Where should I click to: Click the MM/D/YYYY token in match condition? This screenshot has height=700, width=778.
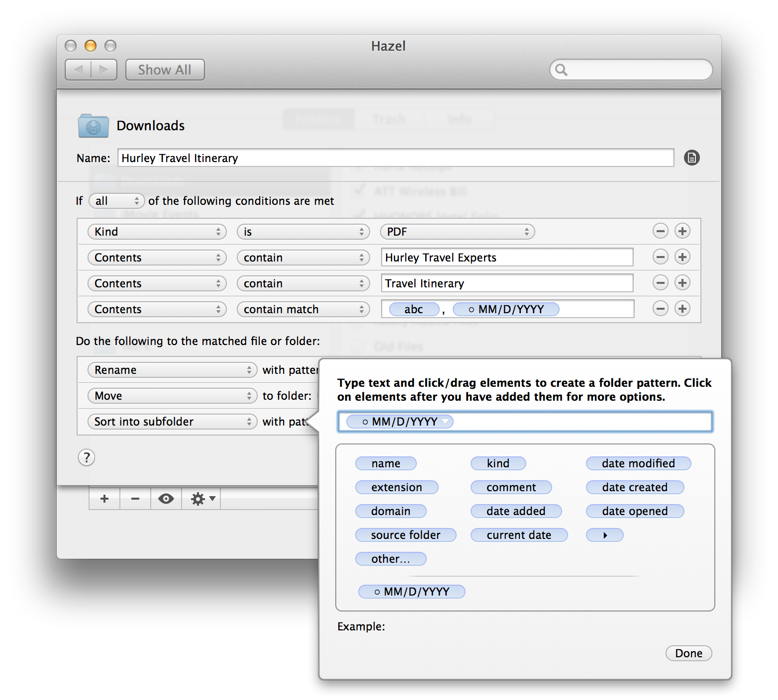[506, 309]
